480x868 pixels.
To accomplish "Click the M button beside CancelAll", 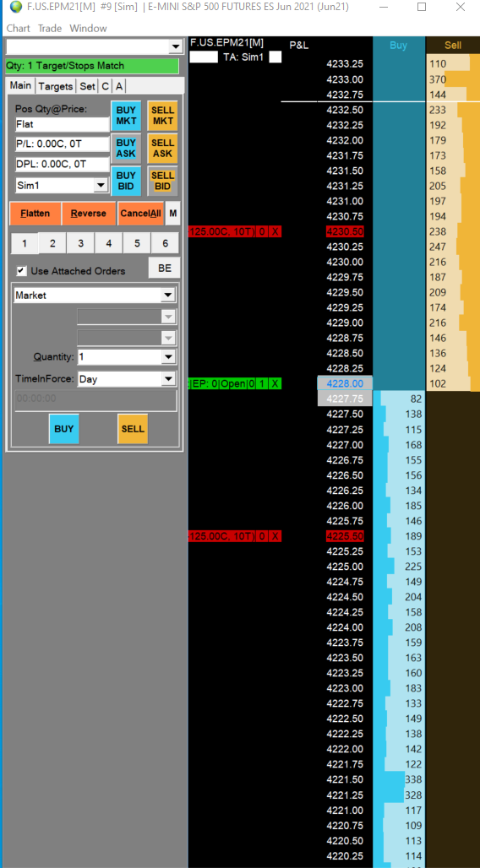I will coord(173,214).
